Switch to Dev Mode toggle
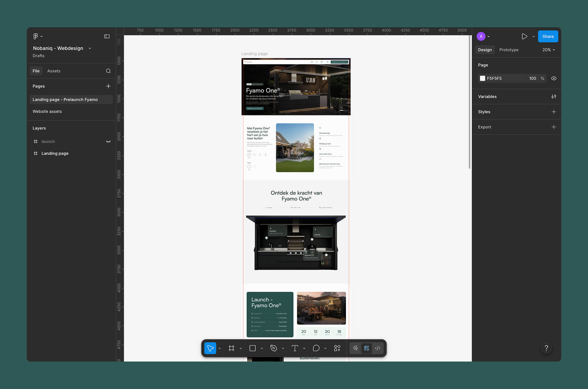Screen dimensions: 588x389 378,348
